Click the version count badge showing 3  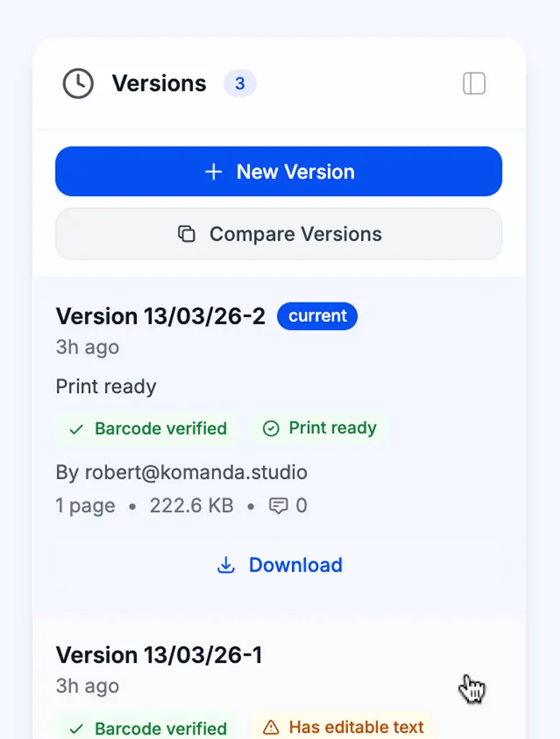tap(240, 83)
